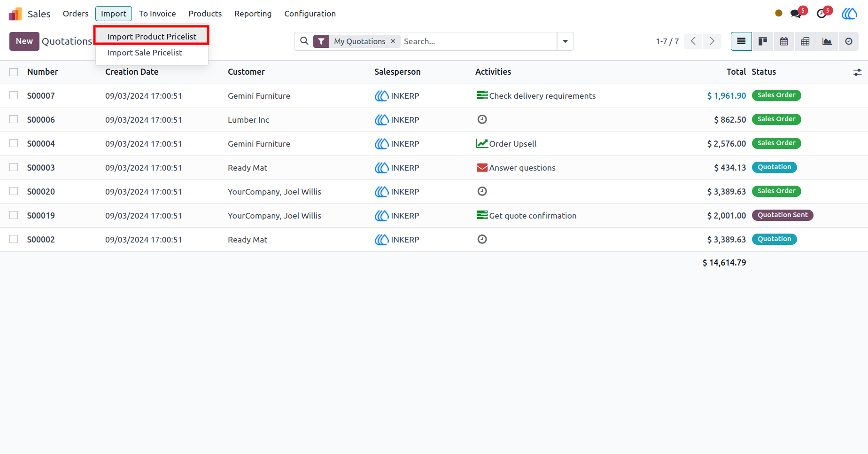Choose Import Product Pricelist
This screenshot has width=868, height=454.
152,36
